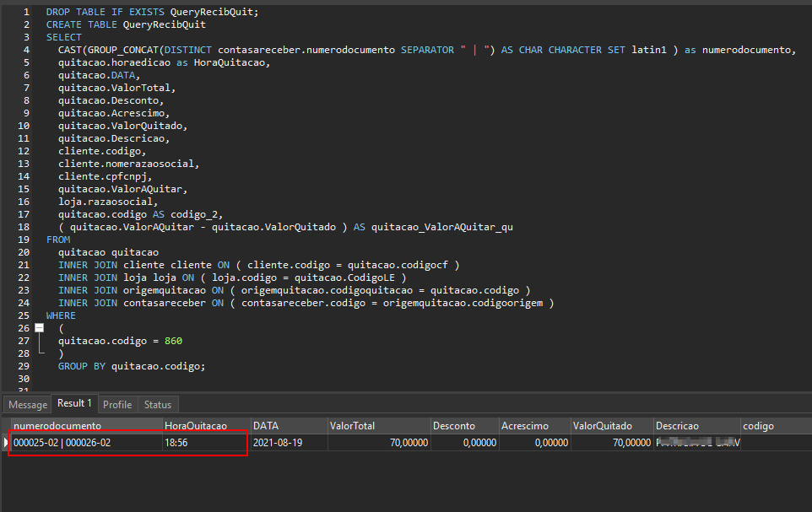
Task: Click the quitacao.ValorAQuitar line 15
Action: coord(122,189)
